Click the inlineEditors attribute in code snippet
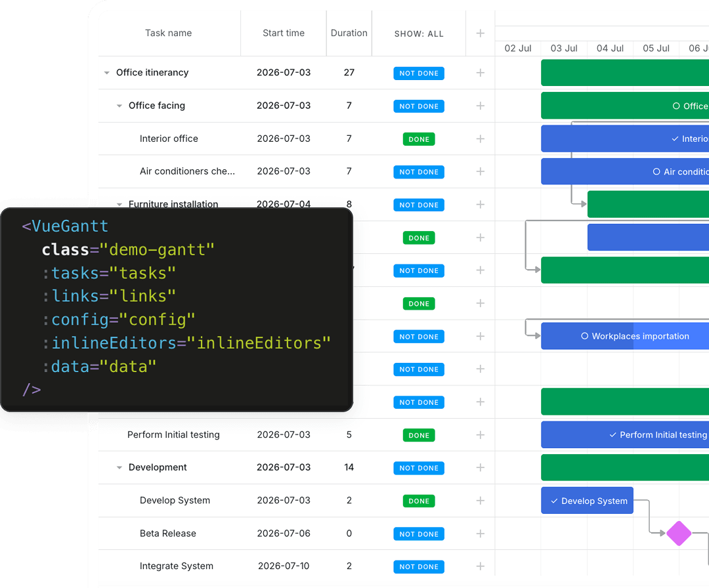The image size is (709, 588). (114, 343)
